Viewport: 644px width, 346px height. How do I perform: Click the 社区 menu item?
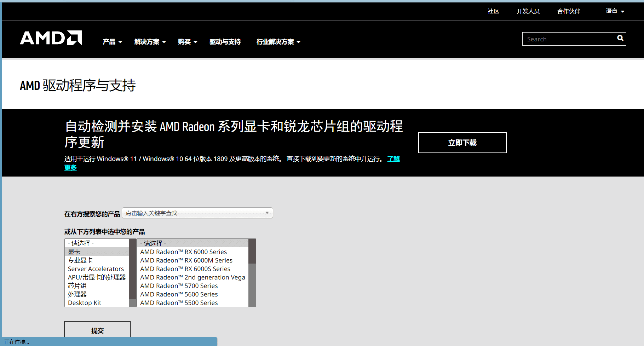pyautogui.click(x=493, y=11)
